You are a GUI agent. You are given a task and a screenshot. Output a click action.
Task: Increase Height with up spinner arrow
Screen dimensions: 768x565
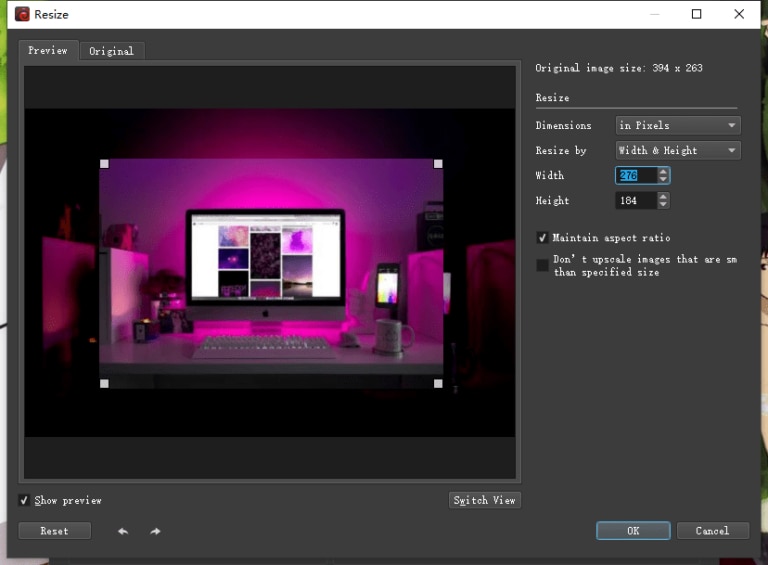[x=663, y=196]
